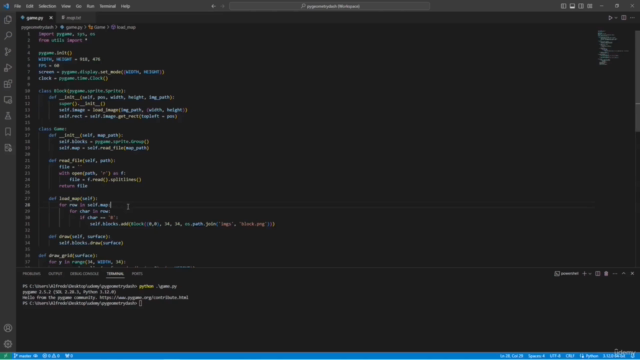Select the powershell terminal label
The image size is (640, 360).
click(566, 273)
